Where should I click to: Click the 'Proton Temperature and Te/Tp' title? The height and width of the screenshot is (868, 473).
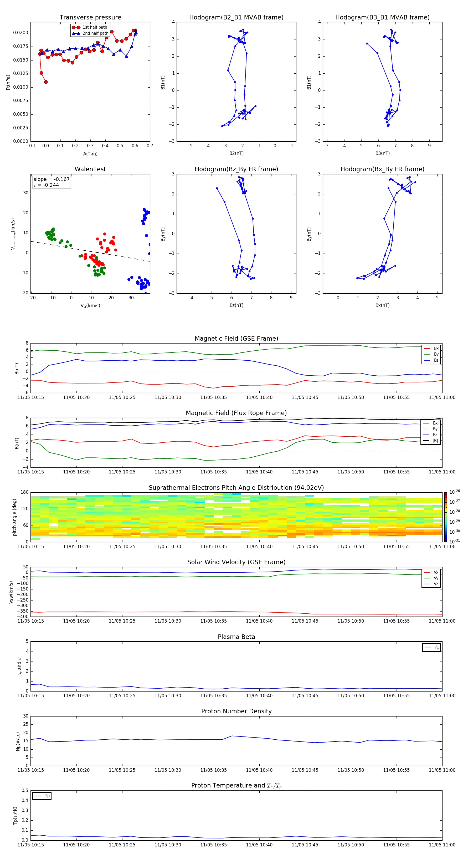coord(236,786)
